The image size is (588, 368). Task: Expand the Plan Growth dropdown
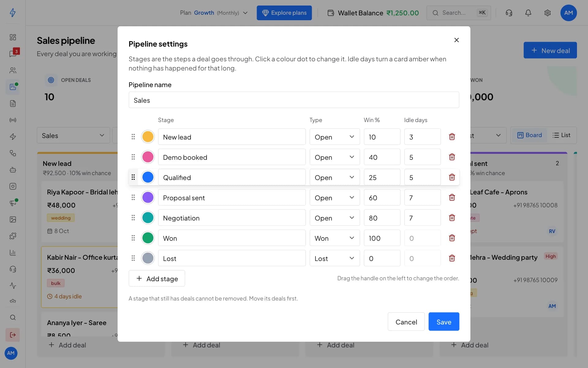point(214,13)
